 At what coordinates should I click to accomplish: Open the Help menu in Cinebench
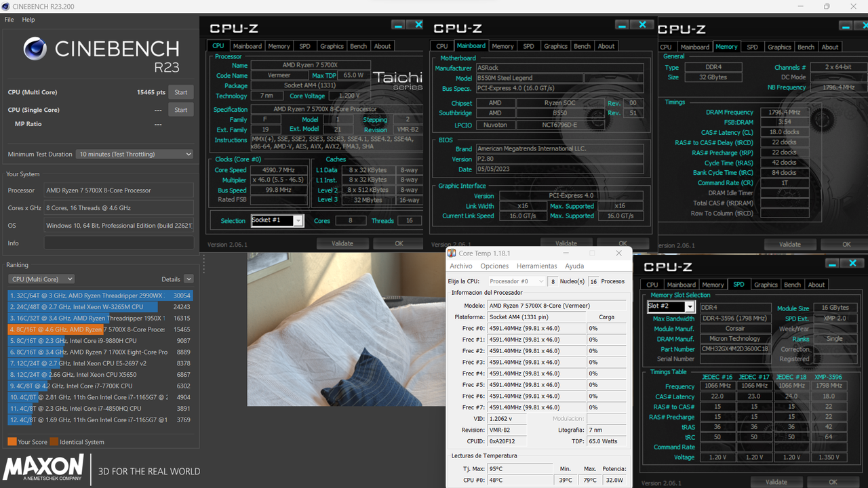pos(28,20)
